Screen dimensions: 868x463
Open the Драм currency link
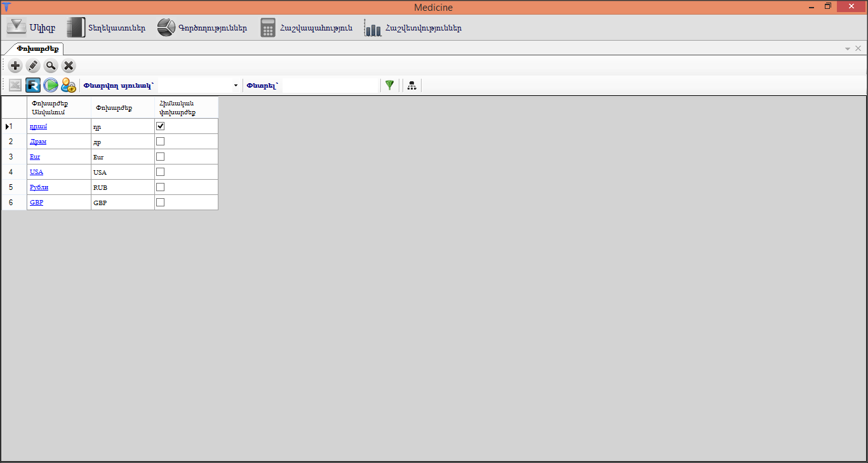click(38, 142)
